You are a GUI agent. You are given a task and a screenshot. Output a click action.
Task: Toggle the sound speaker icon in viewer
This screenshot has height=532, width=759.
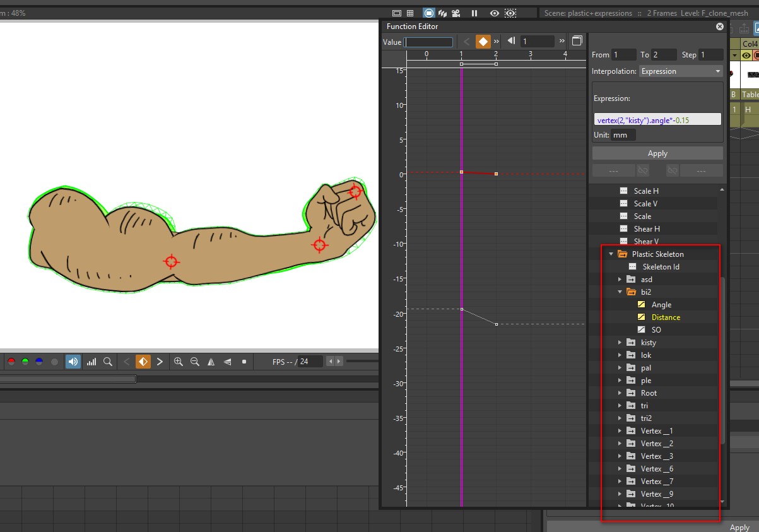pos(73,362)
